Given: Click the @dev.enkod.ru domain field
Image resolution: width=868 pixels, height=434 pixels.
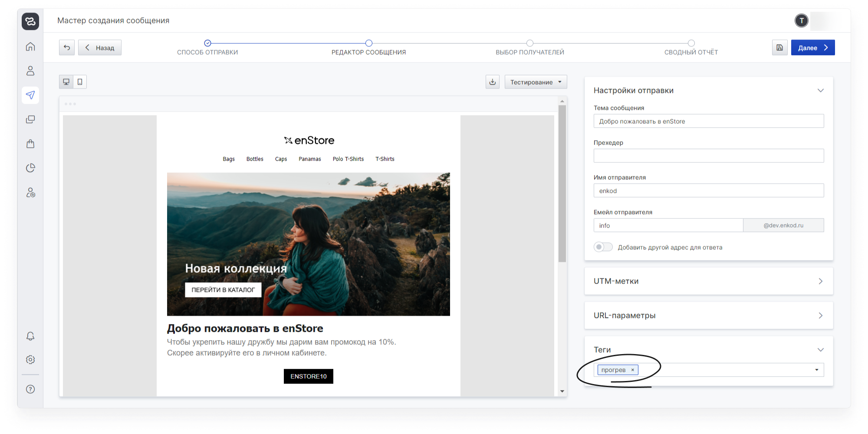Looking at the screenshot, I should tap(783, 225).
